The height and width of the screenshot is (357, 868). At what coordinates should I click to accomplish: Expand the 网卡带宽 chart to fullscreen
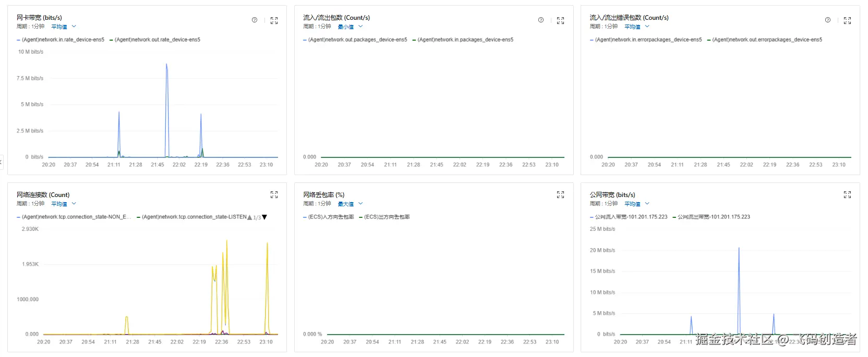[274, 20]
